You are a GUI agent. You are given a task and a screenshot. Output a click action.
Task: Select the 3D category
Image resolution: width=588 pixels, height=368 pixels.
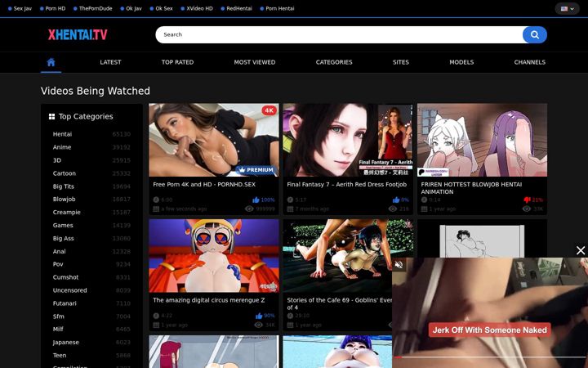pos(57,160)
